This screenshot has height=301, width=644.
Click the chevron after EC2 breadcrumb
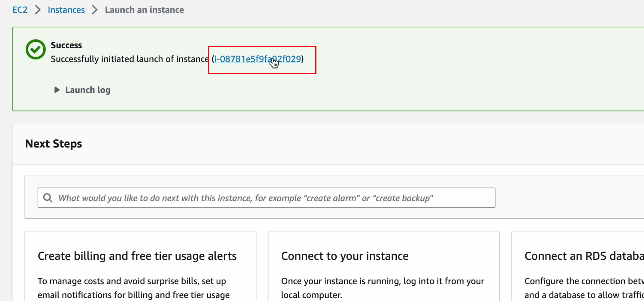(38, 10)
